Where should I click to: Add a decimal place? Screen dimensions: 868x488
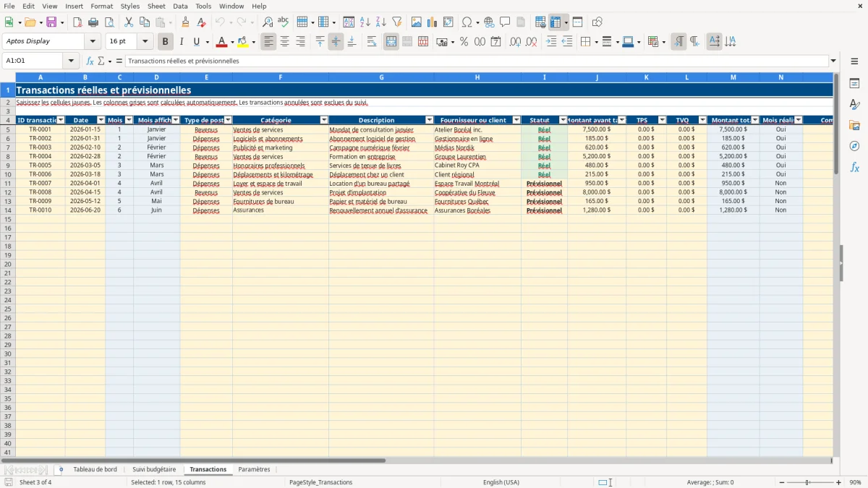click(516, 42)
